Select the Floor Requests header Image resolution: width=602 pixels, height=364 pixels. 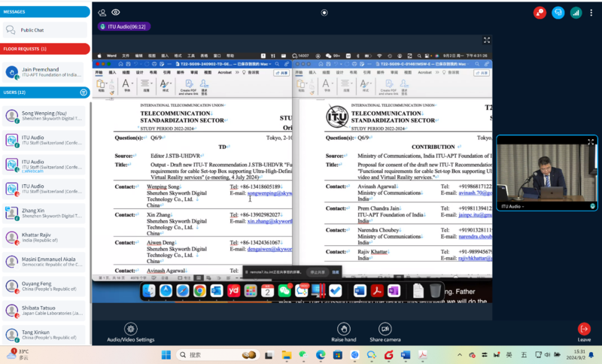(45, 49)
